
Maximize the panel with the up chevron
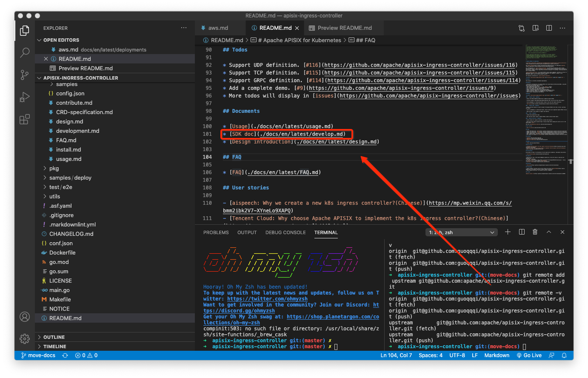tap(549, 232)
